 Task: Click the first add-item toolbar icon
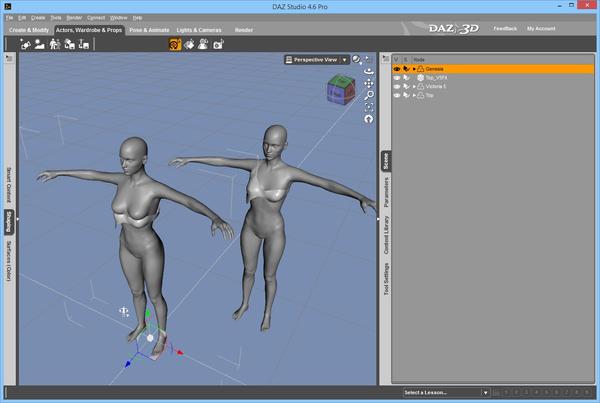[25, 44]
